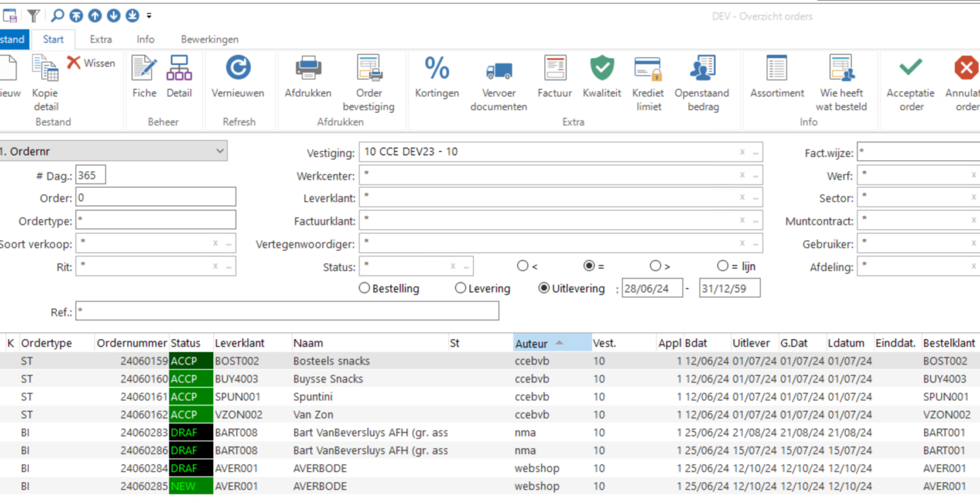
Task: Sort by the Auteur column header
Action: 551,343
